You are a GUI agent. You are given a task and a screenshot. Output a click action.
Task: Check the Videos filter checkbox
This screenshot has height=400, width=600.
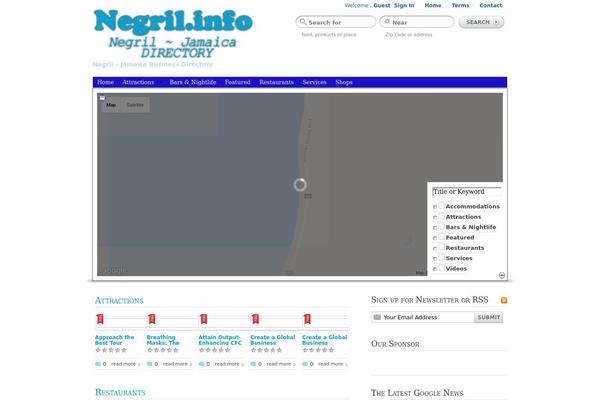[x=435, y=269]
